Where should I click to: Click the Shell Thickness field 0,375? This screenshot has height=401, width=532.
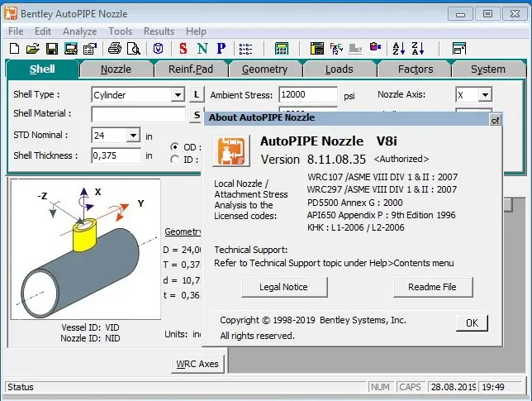pos(116,155)
